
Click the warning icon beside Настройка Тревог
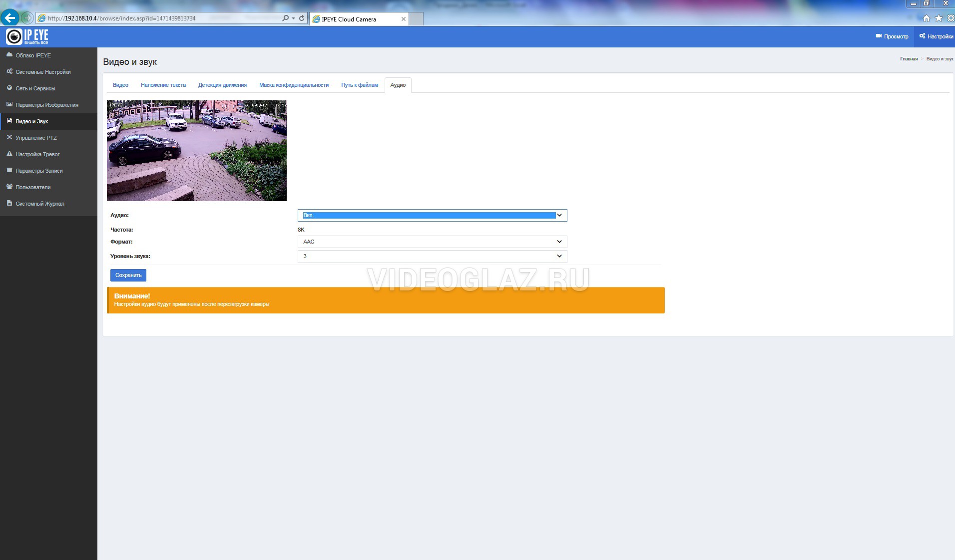click(x=9, y=154)
